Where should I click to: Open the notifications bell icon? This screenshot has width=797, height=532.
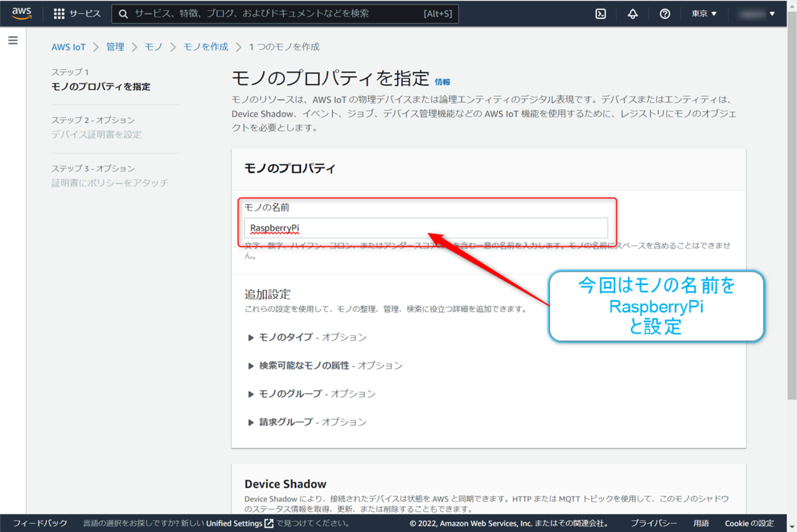(x=632, y=13)
